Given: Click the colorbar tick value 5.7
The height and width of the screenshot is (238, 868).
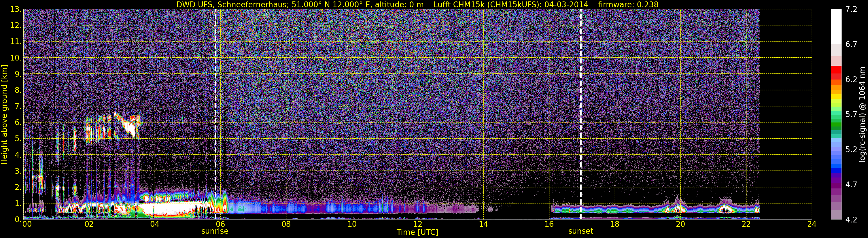Looking at the screenshot, I should pos(851,115).
